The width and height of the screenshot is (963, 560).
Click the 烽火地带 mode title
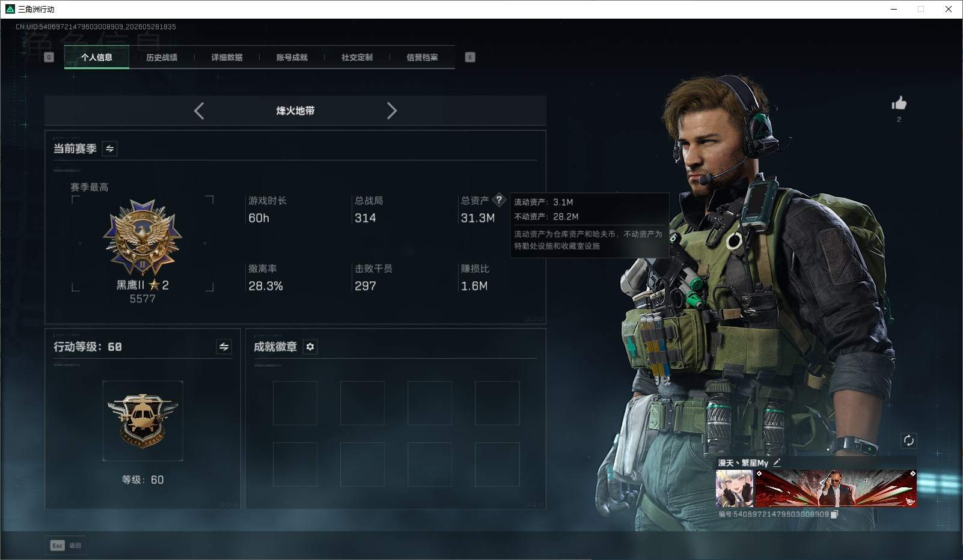tap(295, 111)
